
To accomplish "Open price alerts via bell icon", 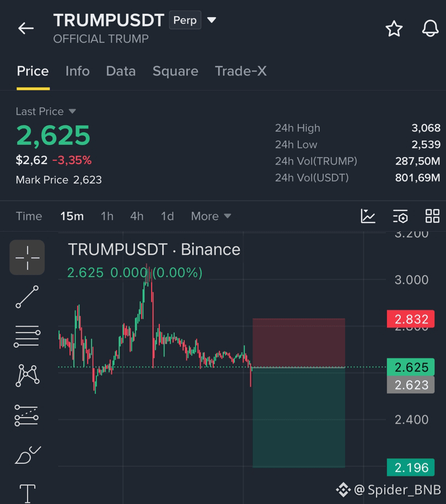I will (430, 28).
